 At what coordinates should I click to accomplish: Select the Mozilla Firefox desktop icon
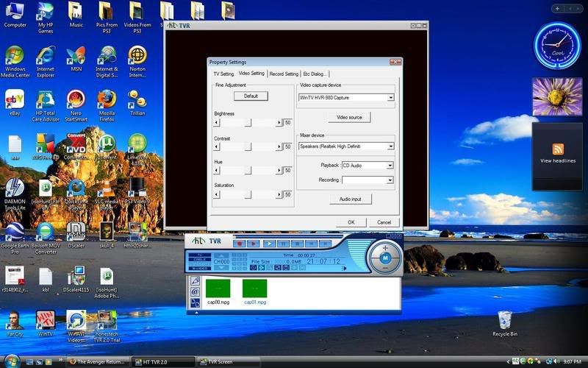107,106
